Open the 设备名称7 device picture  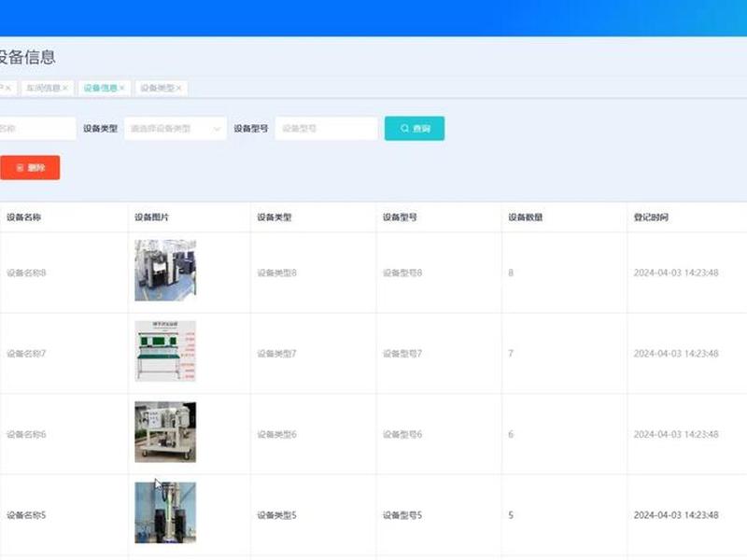pos(165,352)
